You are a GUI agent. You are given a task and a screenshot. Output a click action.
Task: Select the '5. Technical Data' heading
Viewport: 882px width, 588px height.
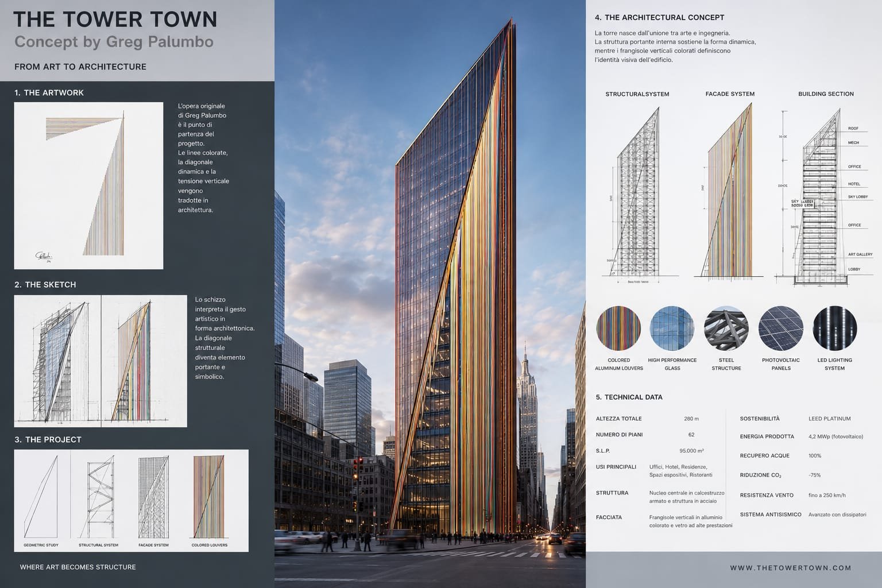629,397
